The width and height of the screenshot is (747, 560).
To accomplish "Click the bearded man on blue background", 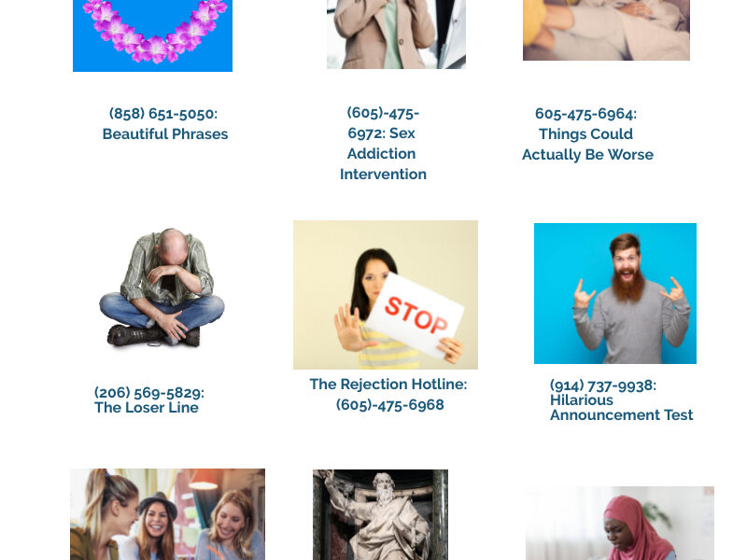I will (615, 293).
